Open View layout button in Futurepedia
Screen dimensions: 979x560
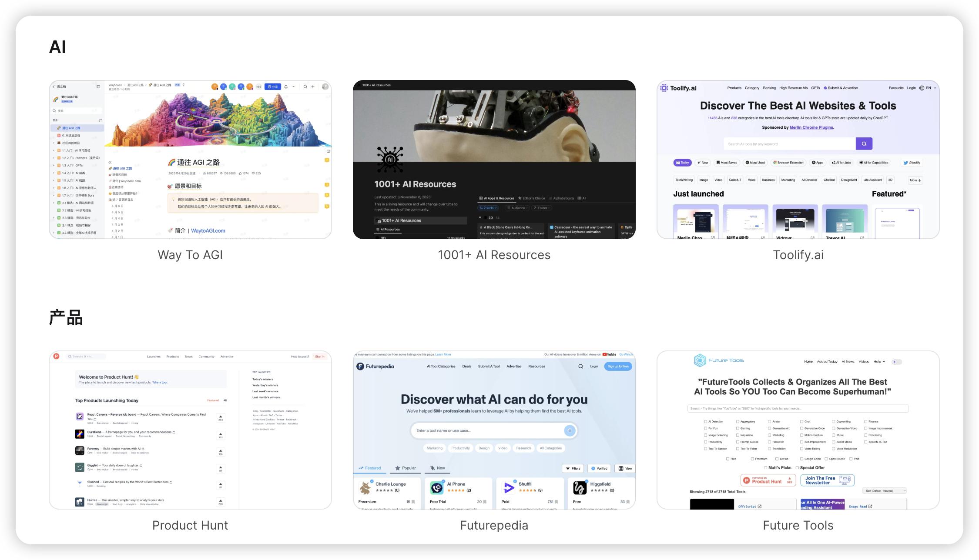click(625, 469)
